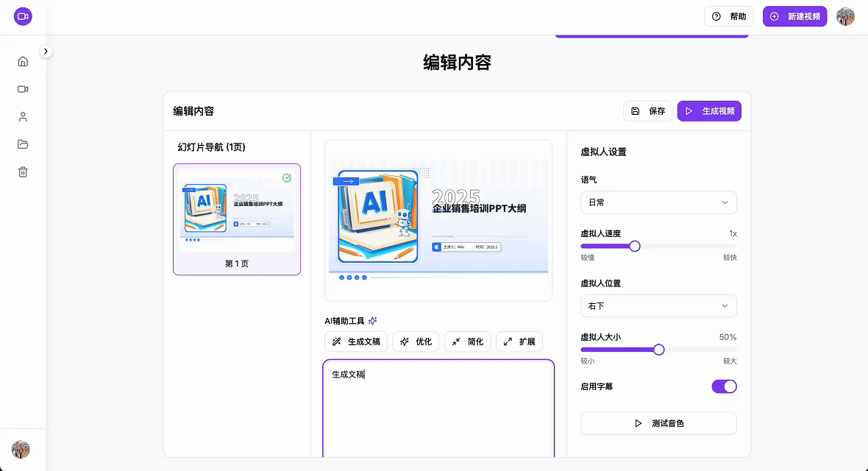Open the videos section camera icon
This screenshot has height=471, width=868.
point(23,89)
